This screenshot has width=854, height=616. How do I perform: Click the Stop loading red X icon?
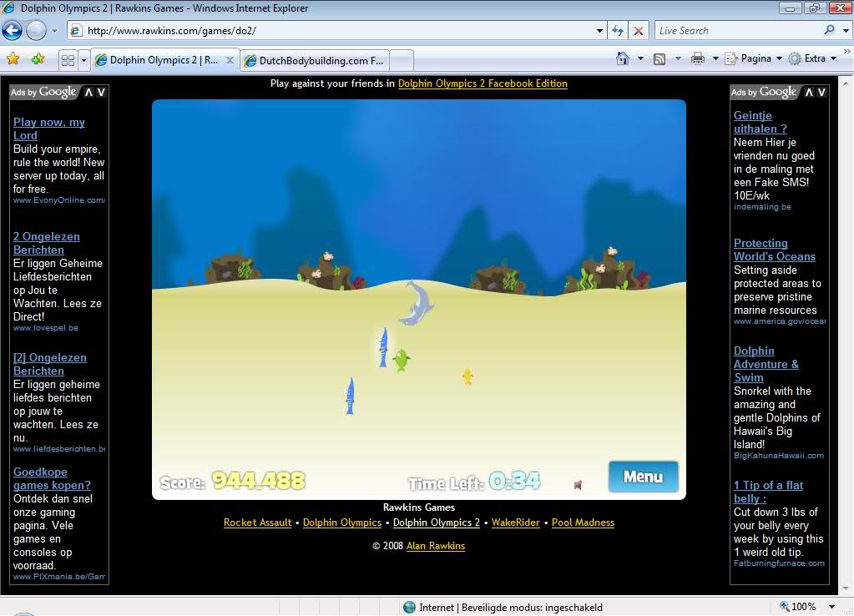click(x=639, y=31)
